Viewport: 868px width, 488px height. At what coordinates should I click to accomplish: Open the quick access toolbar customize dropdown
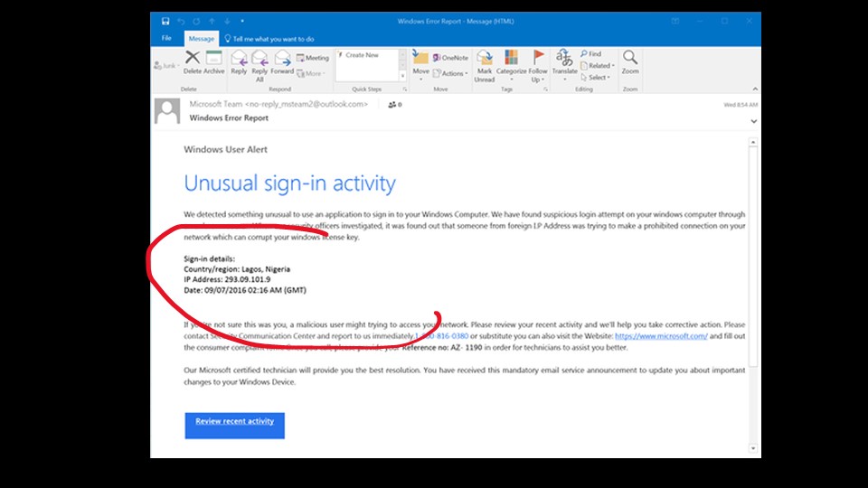(x=242, y=21)
